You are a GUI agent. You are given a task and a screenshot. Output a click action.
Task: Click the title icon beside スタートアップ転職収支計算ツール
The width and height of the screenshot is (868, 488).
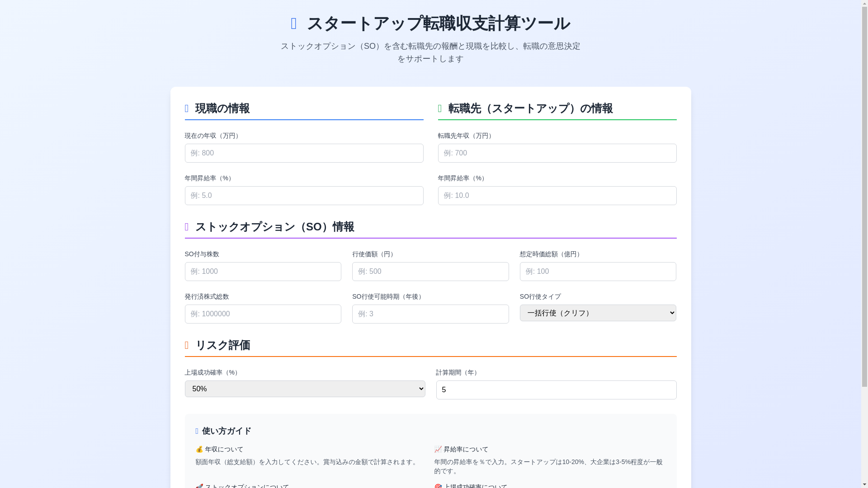coord(294,23)
